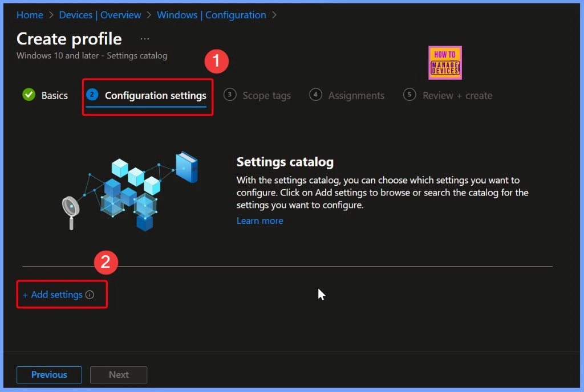Click the step 4 circle icon
This screenshot has height=392, width=584.
pyautogui.click(x=315, y=95)
